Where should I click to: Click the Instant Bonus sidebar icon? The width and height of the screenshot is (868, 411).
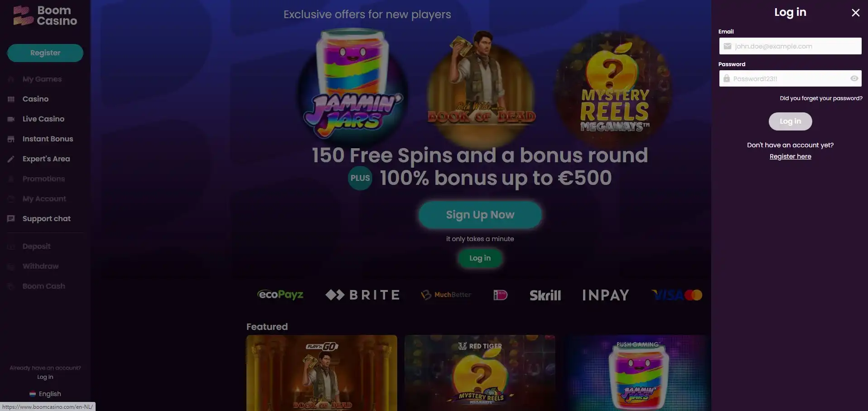tap(11, 139)
